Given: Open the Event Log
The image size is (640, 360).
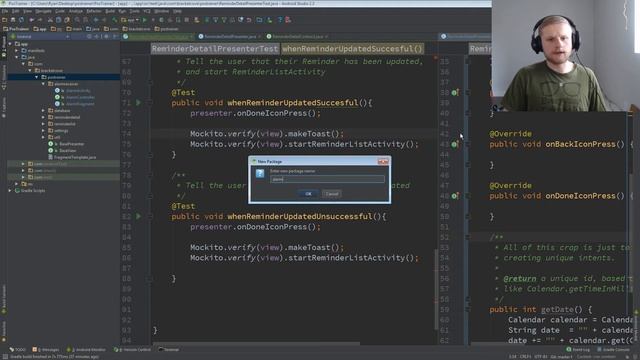Looking at the screenshot, I should point(578,350).
